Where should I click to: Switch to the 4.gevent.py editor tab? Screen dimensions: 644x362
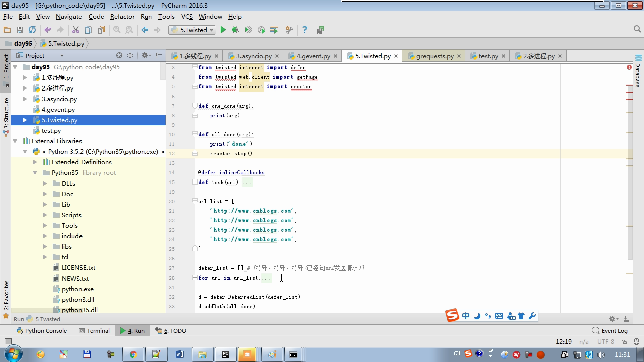click(x=312, y=56)
